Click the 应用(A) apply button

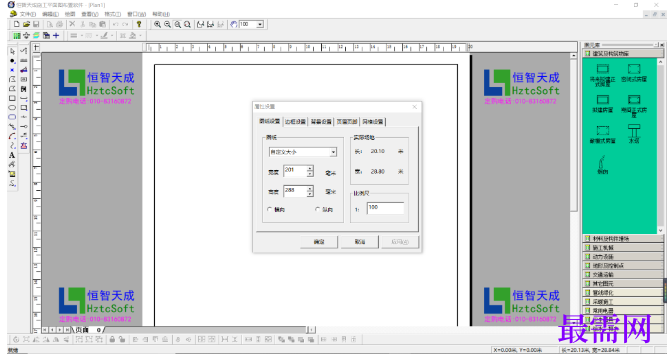(400, 242)
